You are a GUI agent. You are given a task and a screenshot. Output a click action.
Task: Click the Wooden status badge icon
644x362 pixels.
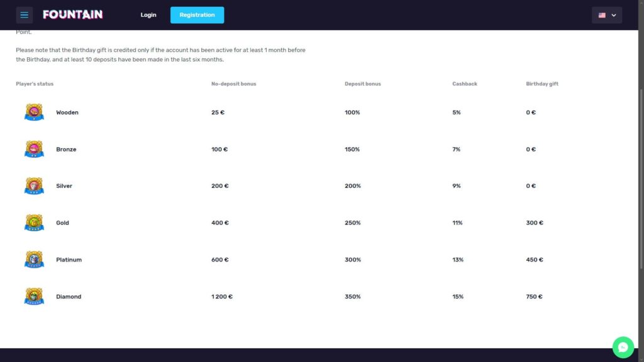tap(34, 112)
